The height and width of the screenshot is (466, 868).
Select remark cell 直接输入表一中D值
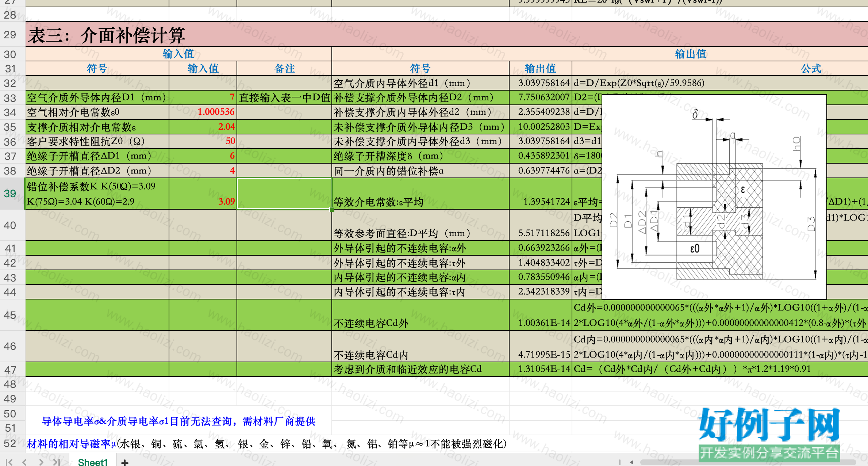[x=284, y=98]
